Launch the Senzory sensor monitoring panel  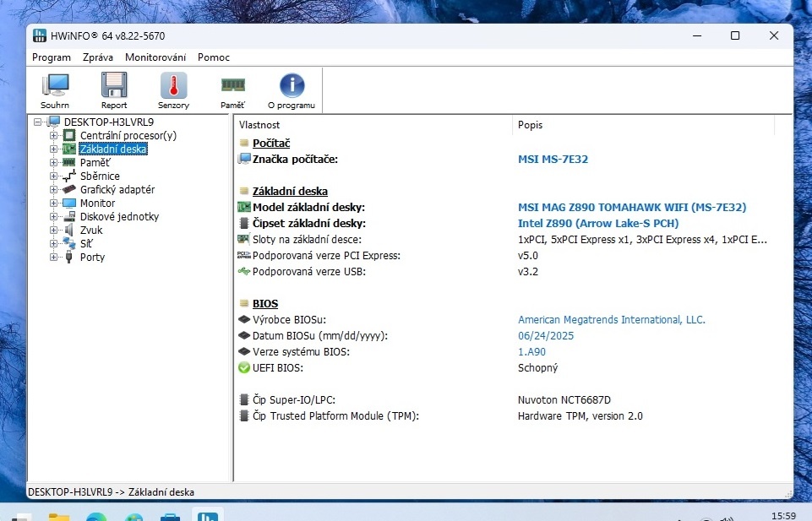pyautogui.click(x=172, y=89)
